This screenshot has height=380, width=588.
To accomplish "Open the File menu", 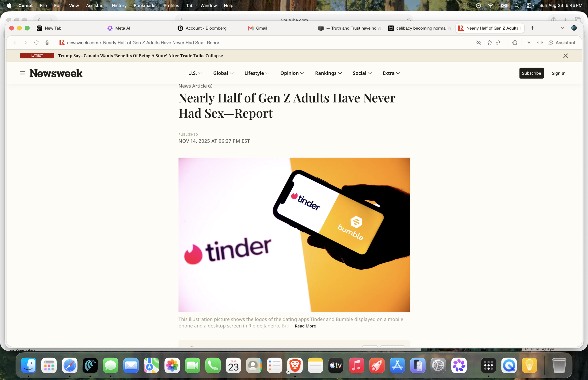I will (x=43, y=5).
